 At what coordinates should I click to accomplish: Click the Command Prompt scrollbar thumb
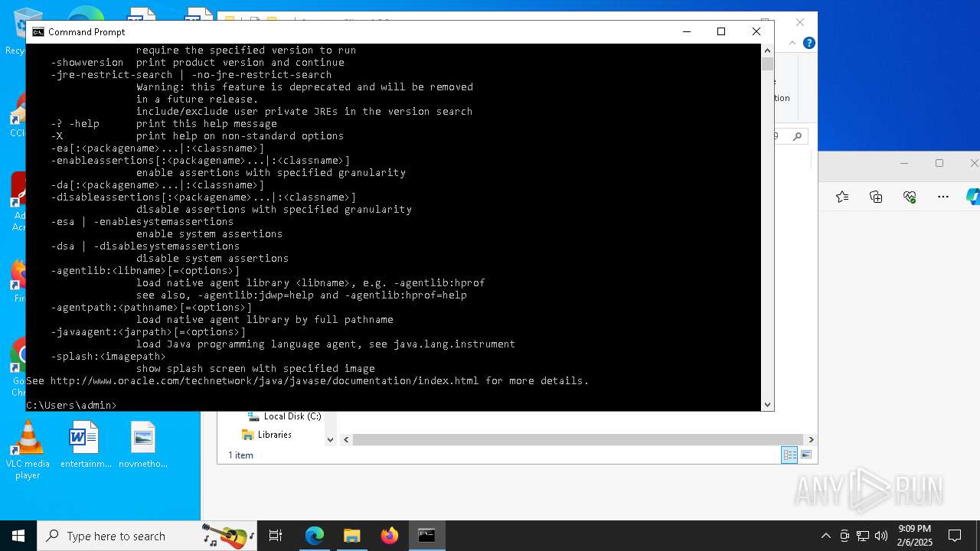767,64
